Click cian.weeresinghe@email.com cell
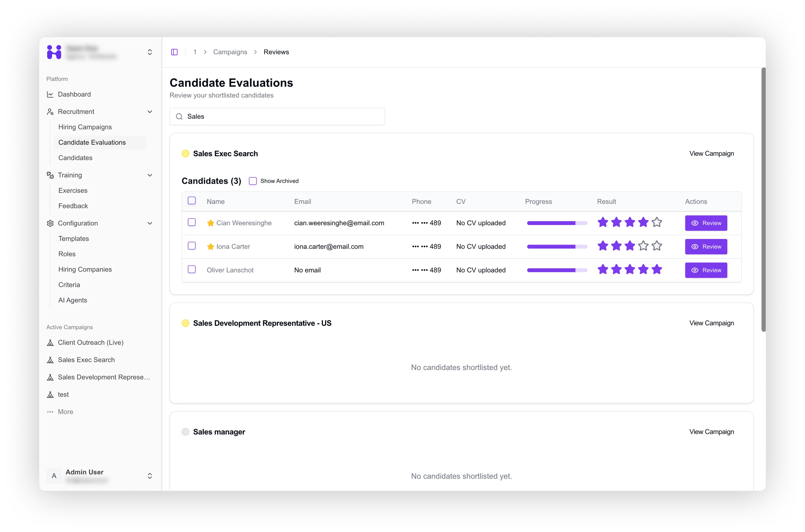The image size is (805, 532). point(339,223)
